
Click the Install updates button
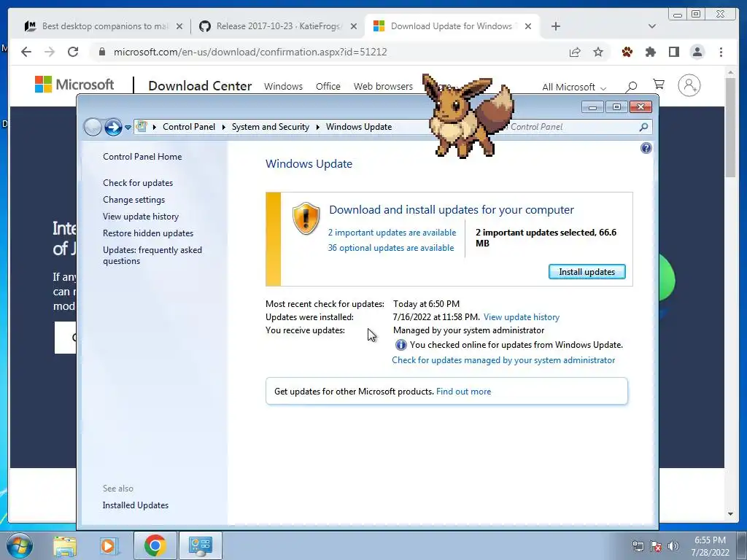pyautogui.click(x=587, y=272)
